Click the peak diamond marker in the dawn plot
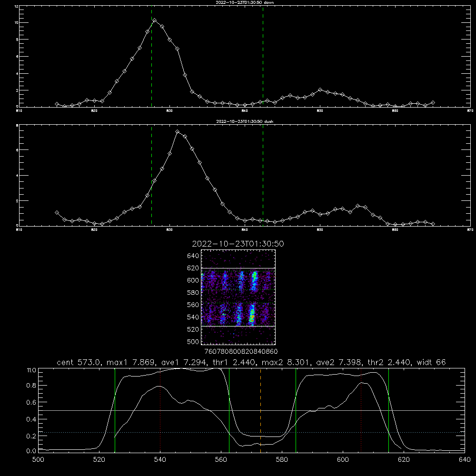 [155, 20]
